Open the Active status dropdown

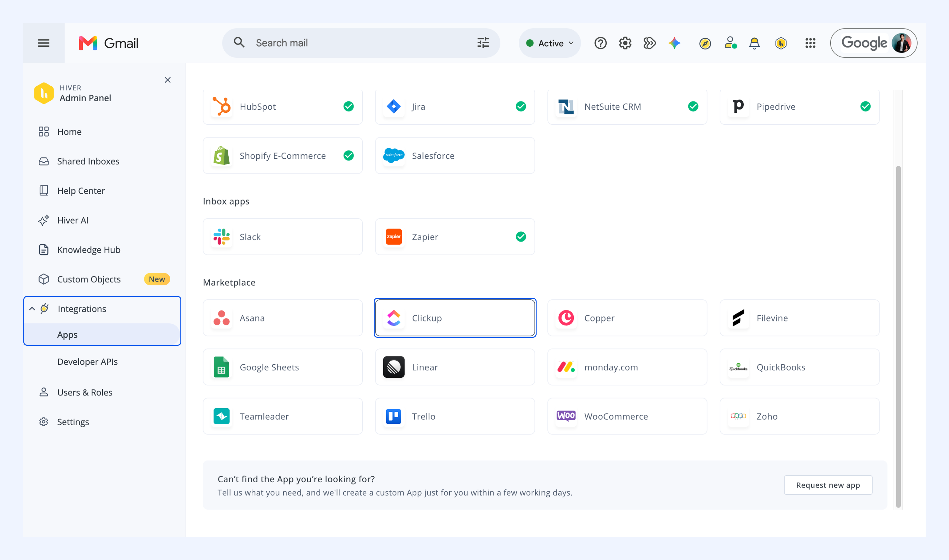pos(550,43)
